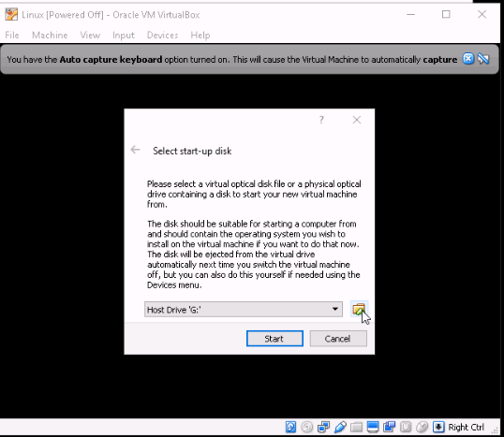The image size is (504, 437).
Task: Click the back arrow in the start-up disk dialog
Action: pos(135,150)
